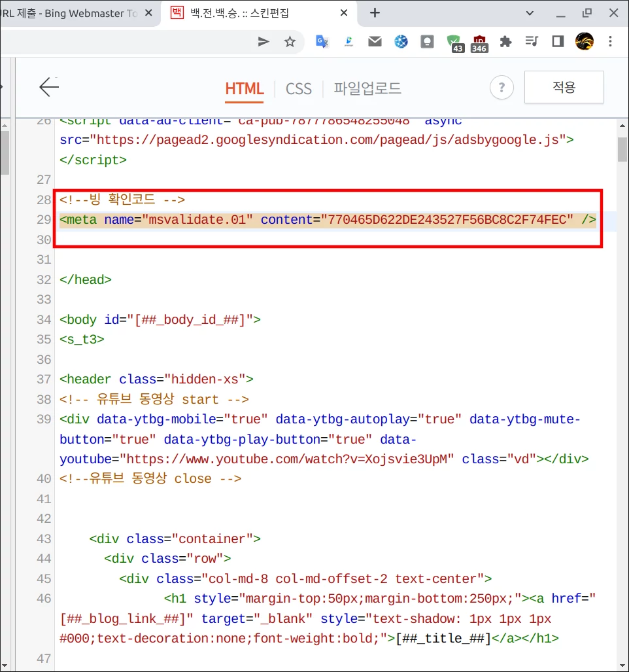
Task: Click line number 29 in gutter
Action: (44, 219)
